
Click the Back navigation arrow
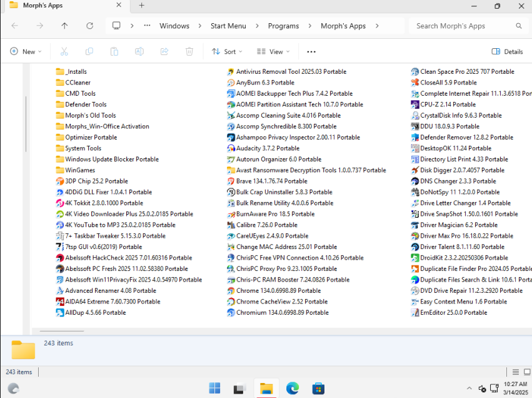coord(15,26)
